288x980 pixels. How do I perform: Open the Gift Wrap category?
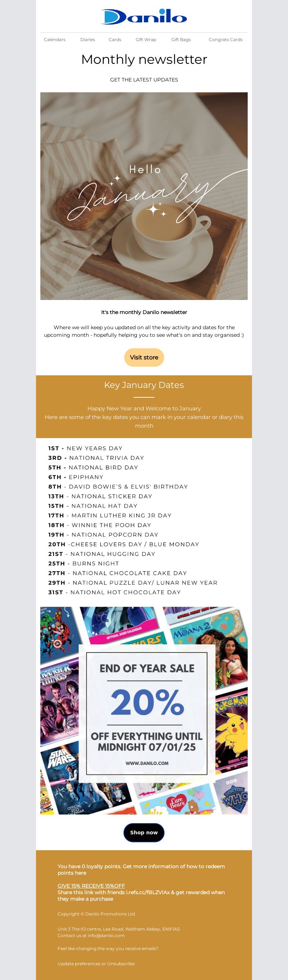(146, 40)
